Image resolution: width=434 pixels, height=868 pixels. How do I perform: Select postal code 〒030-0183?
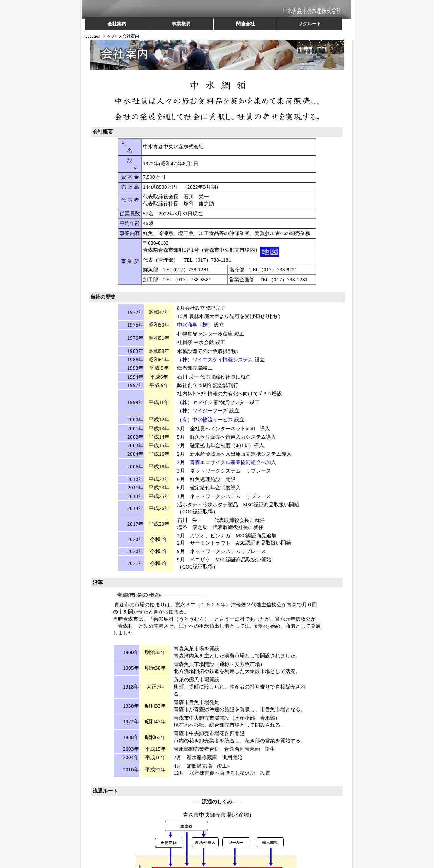point(155,243)
